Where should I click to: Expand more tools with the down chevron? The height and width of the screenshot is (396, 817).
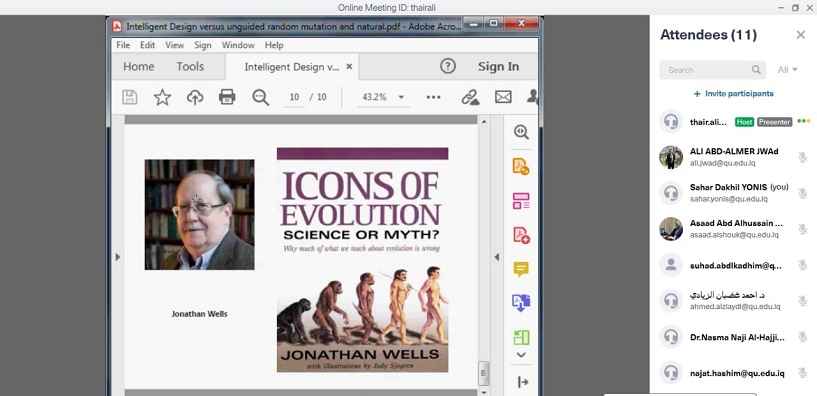point(521,355)
